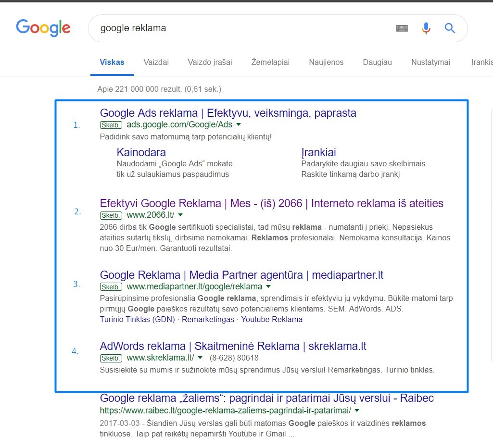The height and width of the screenshot is (448, 493).
Task: Open the 'Google Ads reklama' ad title
Action: click(x=228, y=113)
